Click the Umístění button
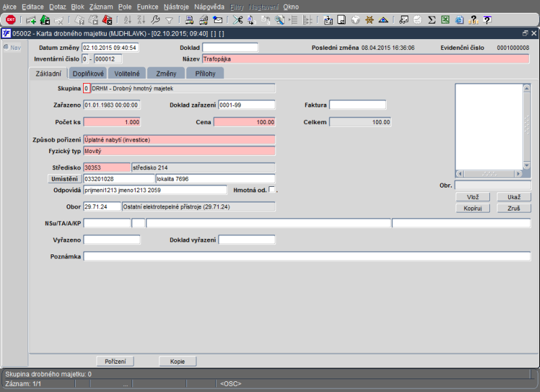The image size is (540, 392). [64, 179]
